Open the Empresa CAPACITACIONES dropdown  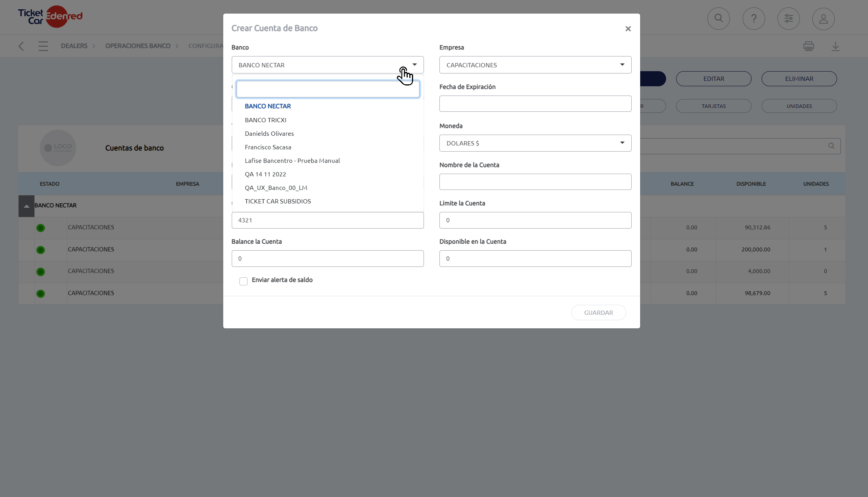pos(535,65)
